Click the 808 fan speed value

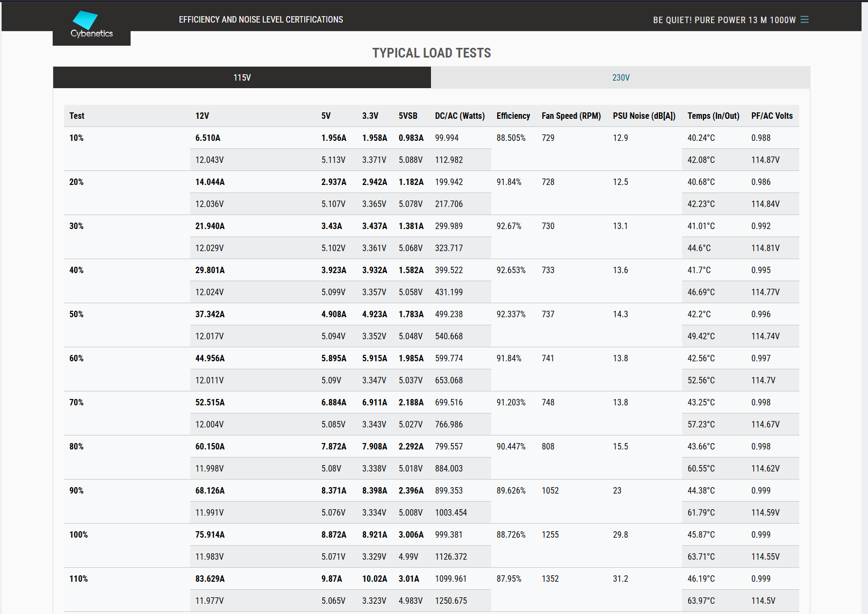click(x=548, y=446)
